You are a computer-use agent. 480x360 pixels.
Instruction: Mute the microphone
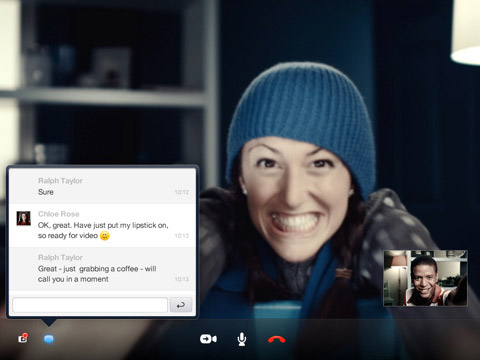click(x=242, y=339)
